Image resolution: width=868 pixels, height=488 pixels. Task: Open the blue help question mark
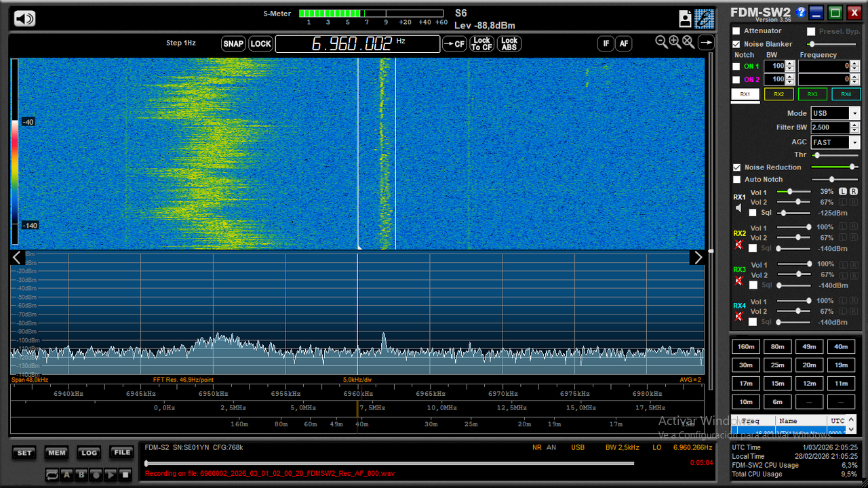pyautogui.click(x=801, y=12)
